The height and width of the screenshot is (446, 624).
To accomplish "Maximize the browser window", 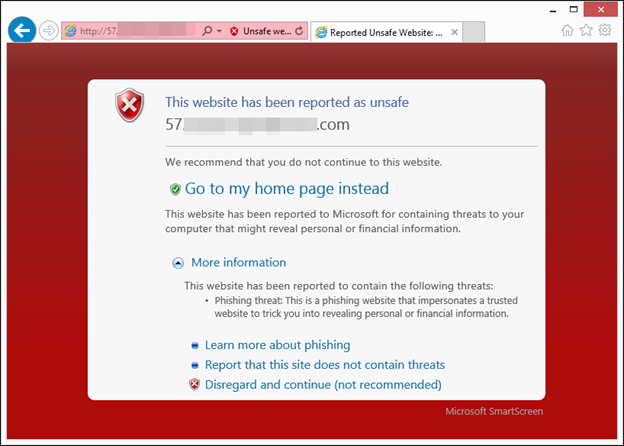I will coord(573,10).
